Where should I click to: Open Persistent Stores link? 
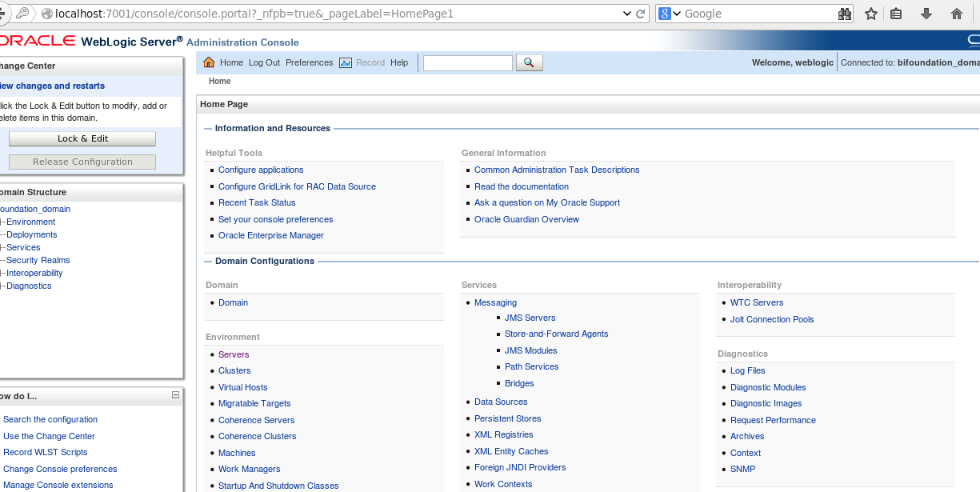(507, 418)
